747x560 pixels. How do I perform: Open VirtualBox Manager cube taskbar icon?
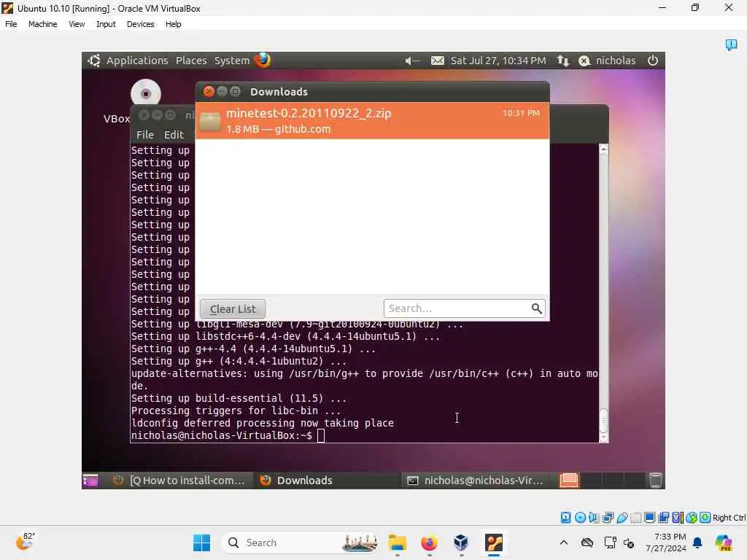tap(461, 542)
